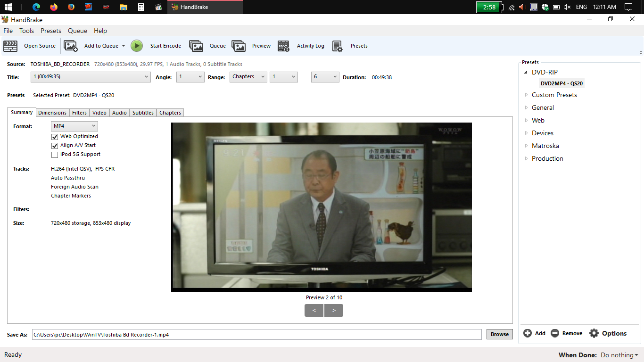Click the Save As file path field
This screenshot has height=362, width=644.
pos(256,335)
